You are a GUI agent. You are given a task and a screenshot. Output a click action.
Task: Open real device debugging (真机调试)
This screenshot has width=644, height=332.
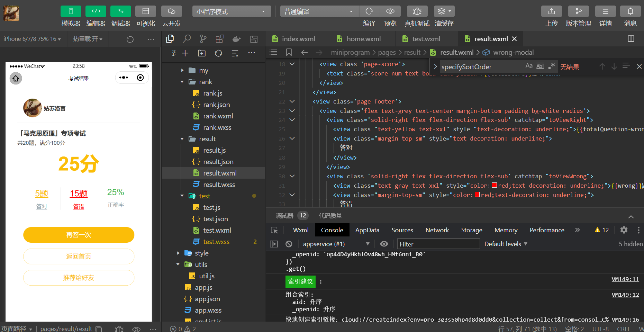(417, 11)
